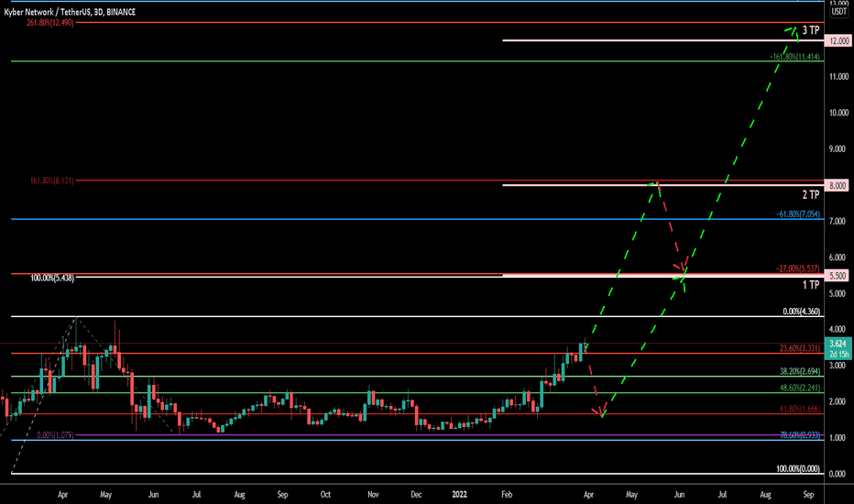Screen dimensions: 854x504
Task: Click the 6.000 price axis label
Action: (838, 257)
